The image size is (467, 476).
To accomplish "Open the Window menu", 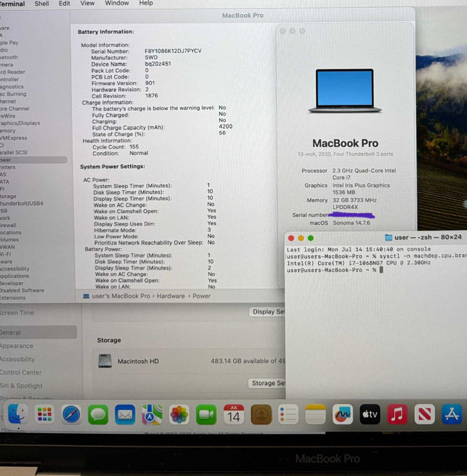I will tap(117, 3).
